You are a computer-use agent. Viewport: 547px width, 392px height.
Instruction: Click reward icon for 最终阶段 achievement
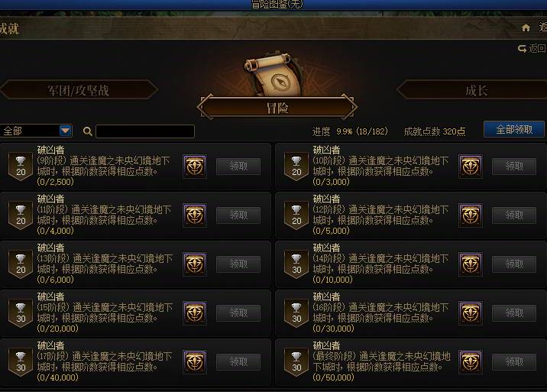click(x=471, y=362)
